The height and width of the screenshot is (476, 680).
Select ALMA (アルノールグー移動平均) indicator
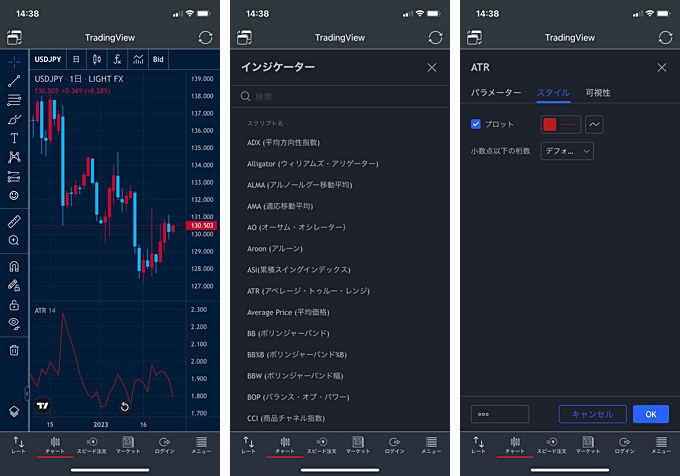click(x=300, y=185)
